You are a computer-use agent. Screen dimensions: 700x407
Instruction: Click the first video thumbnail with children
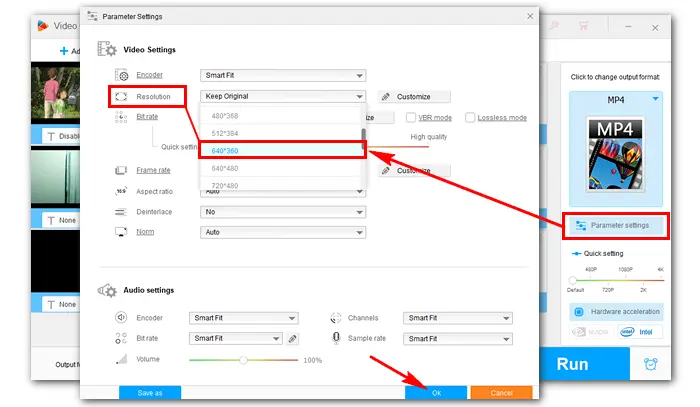pyautogui.click(x=55, y=93)
